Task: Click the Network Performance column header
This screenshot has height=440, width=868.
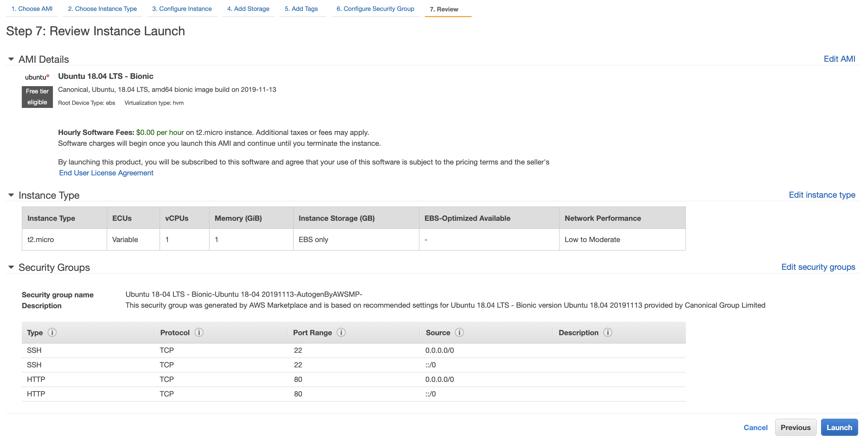Action: pyautogui.click(x=622, y=218)
